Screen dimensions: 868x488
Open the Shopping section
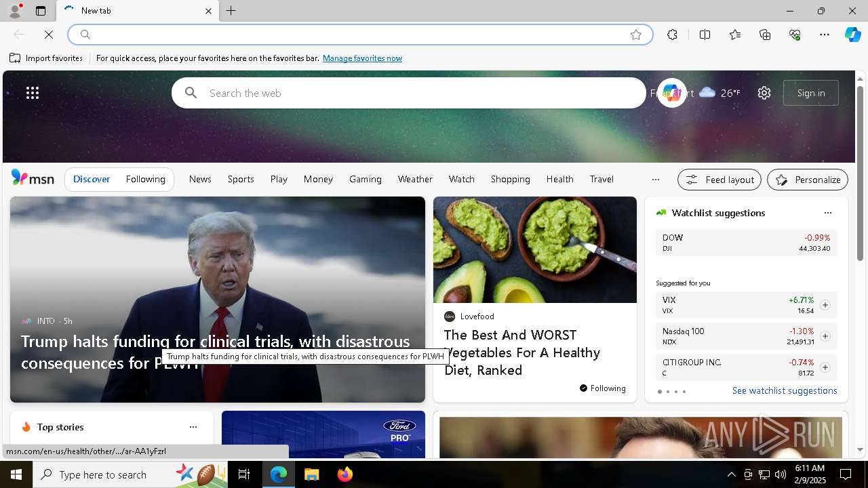[x=511, y=179]
